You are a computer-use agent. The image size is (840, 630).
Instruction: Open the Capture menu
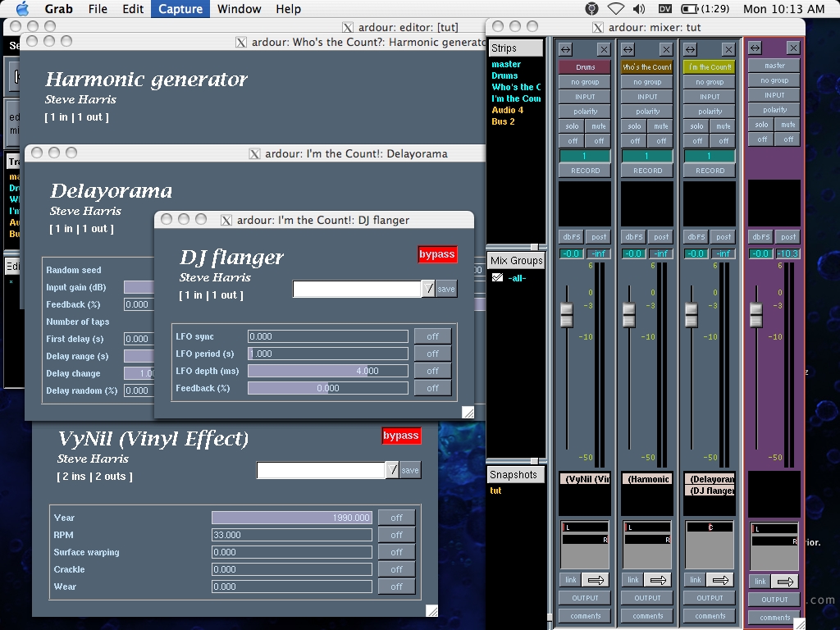(x=180, y=9)
